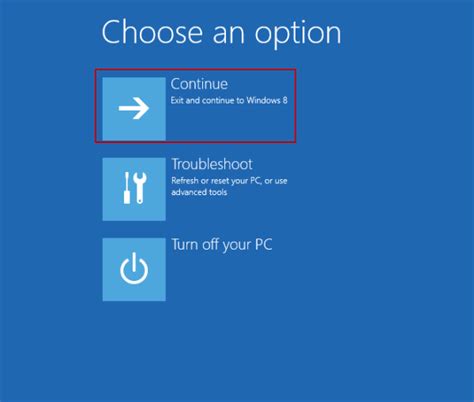Image resolution: width=474 pixels, height=402 pixels.
Task: Select Turn off your PC text
Action: (222, 245)
